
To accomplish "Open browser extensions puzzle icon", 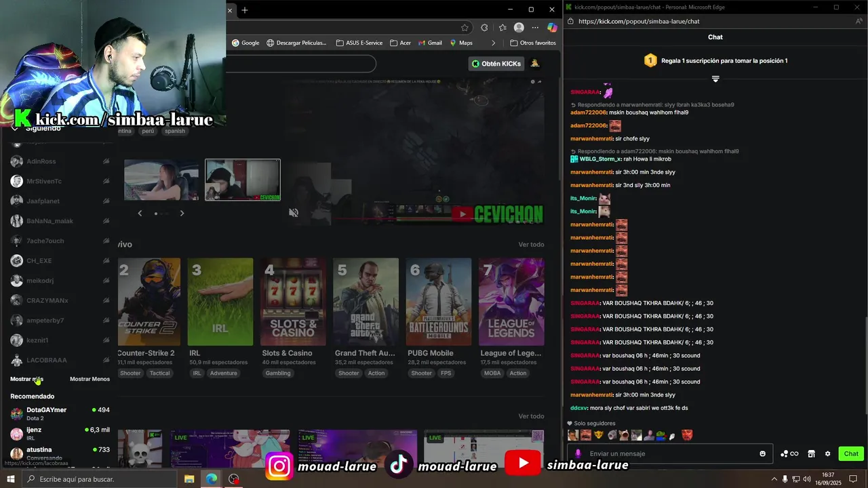I will (484, 28).
